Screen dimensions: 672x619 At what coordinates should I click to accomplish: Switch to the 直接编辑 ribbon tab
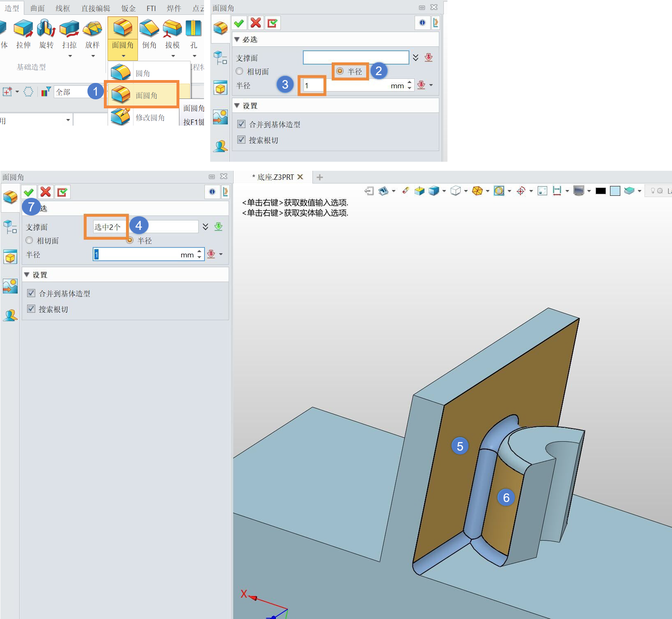(x=96, y=8)
